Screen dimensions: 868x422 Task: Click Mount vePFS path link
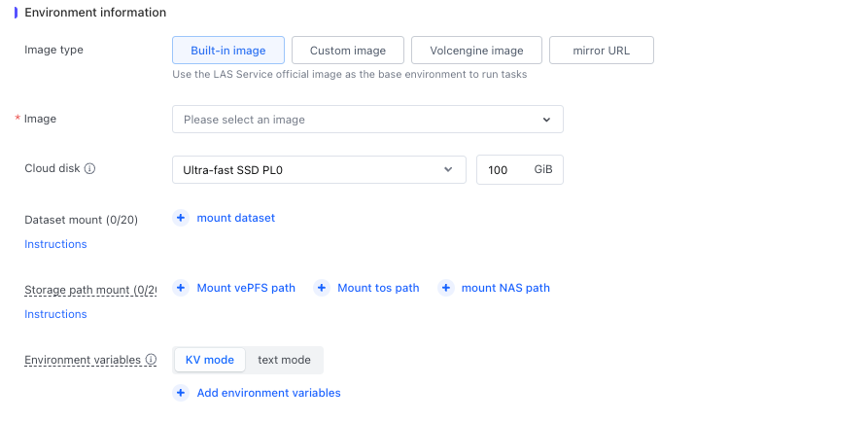coord(246,288)
